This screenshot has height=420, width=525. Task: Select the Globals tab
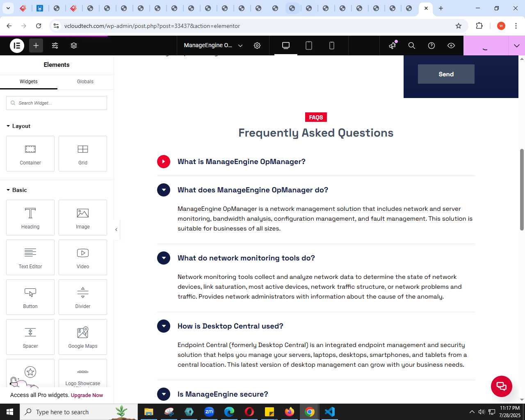[85, 82]
